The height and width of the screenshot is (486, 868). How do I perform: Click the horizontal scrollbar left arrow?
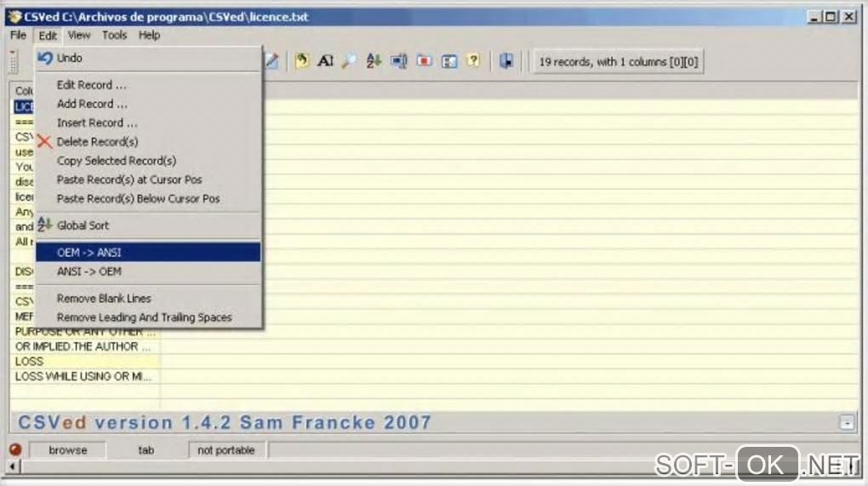click(13, 466)
